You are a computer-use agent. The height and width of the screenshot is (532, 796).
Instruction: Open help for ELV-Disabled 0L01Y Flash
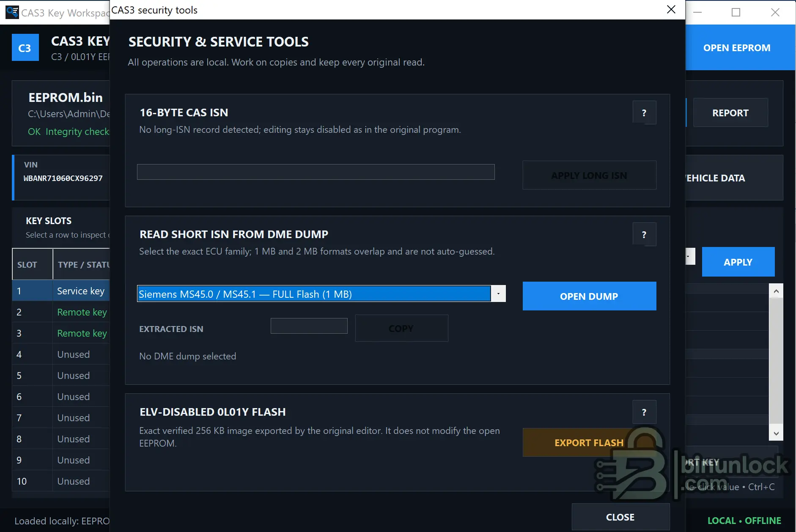point(644,412)
